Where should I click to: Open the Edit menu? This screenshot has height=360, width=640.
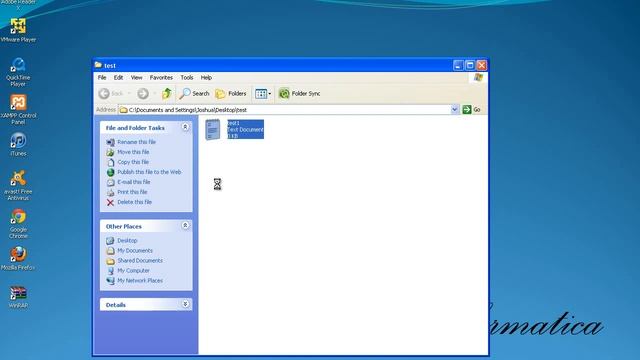pyautogui.click(x=118, y=78)
